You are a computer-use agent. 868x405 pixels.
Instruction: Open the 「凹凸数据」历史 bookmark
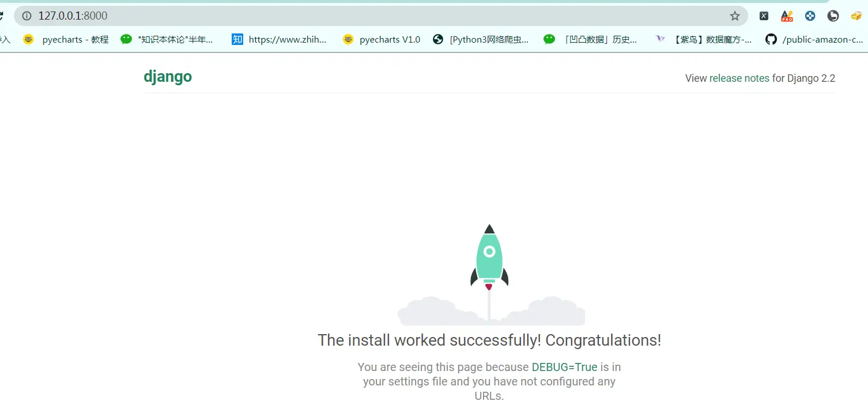pos(590,39)
